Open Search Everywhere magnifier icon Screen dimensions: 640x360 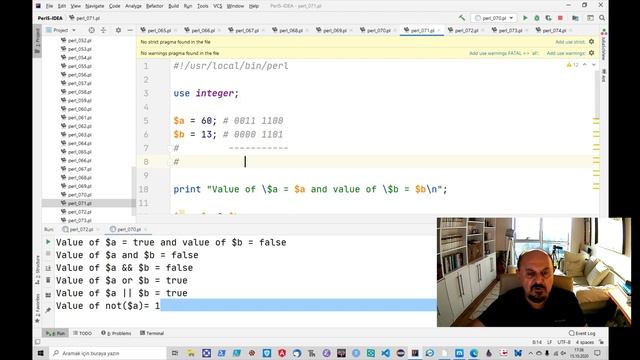point(602,18)
